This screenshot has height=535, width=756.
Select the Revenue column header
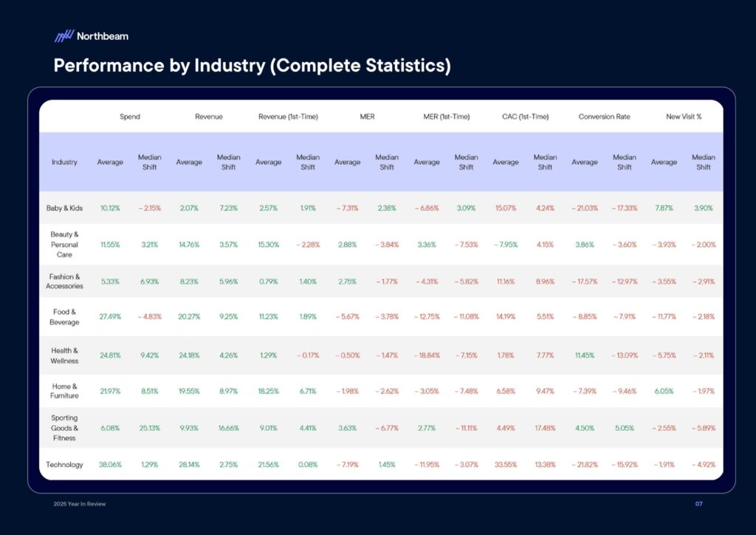pos(209,116)
